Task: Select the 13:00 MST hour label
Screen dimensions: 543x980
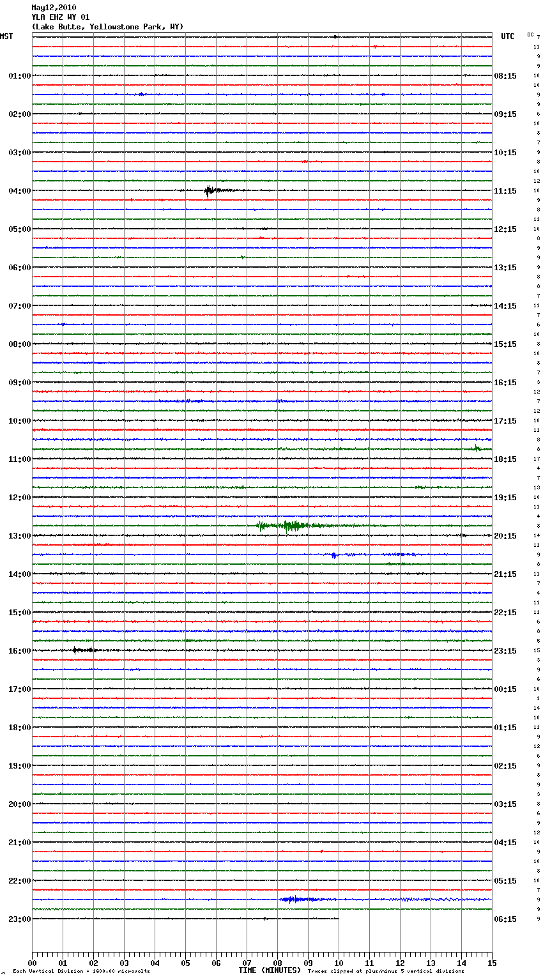Action: pos(19,536)
